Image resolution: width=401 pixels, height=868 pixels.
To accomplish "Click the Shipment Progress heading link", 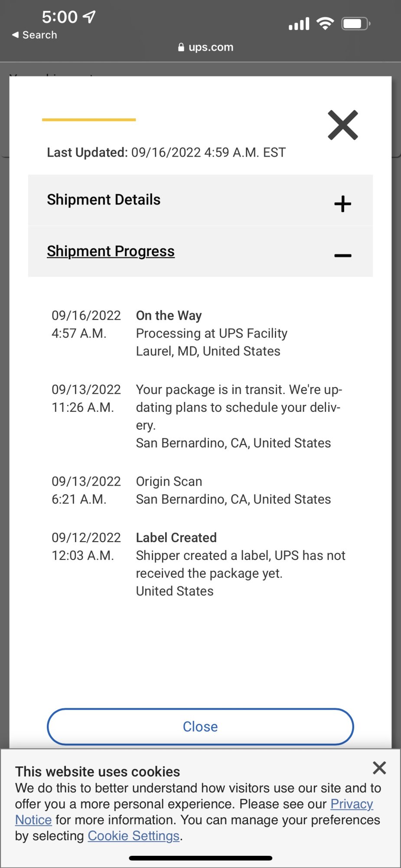I will click(x=111, y=251).
